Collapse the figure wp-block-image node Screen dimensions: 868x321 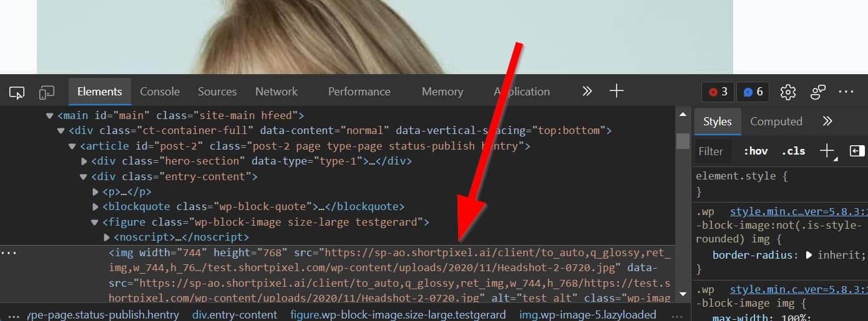pos(95,222)
